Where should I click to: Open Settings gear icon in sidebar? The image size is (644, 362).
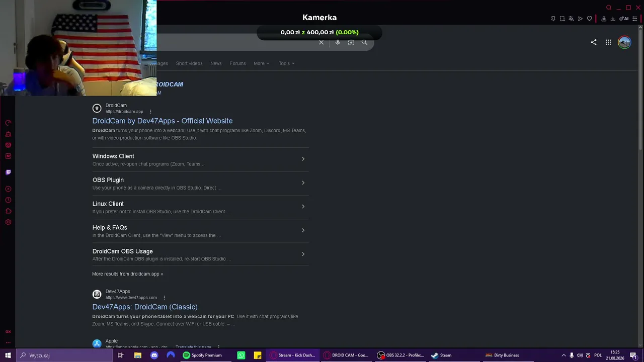(x=8, y=222)
